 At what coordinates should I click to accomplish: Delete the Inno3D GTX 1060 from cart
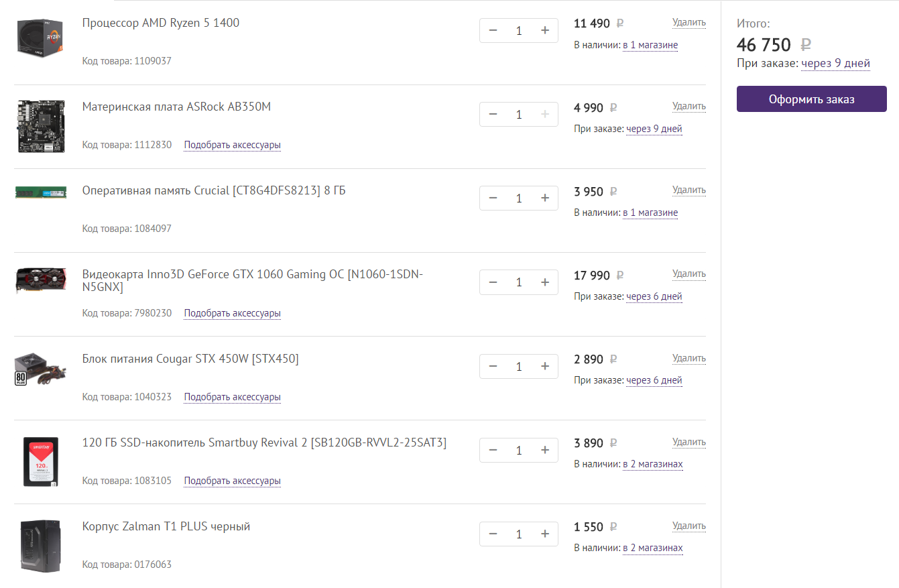coord(689,274)
